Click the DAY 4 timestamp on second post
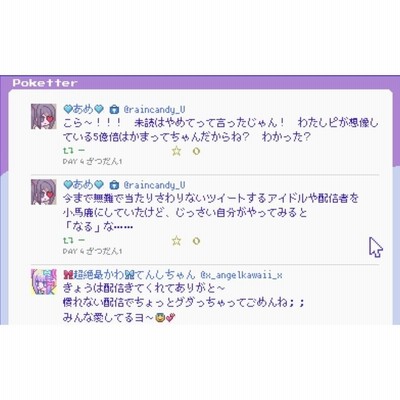Image resolution: width=400 pixels, height=400 pixels. click(92, 251)
